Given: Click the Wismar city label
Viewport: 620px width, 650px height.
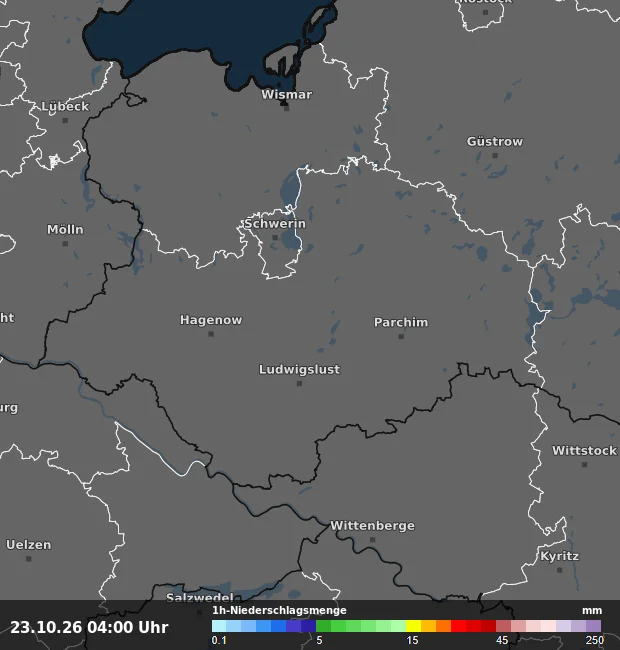Looking at the screenshot, I should pos(286,95).
